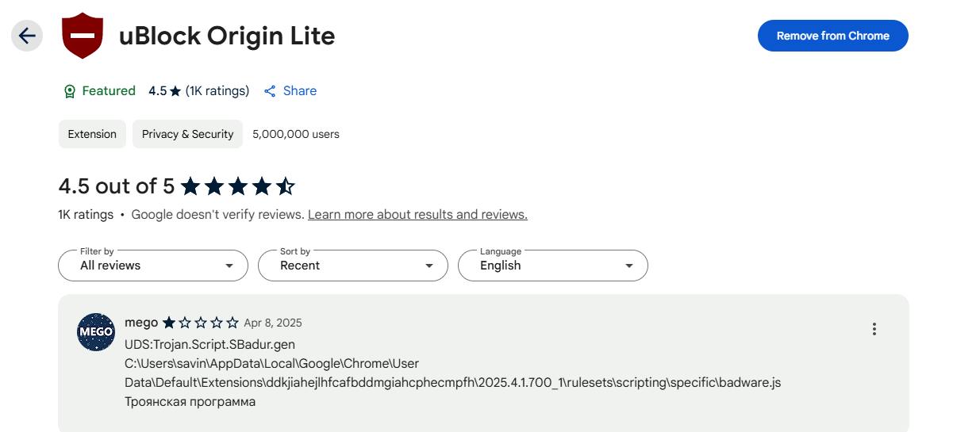This screenshot has height=432, width=980.
Task: Click the 5,000,000 users count
Action: [296, 134]
